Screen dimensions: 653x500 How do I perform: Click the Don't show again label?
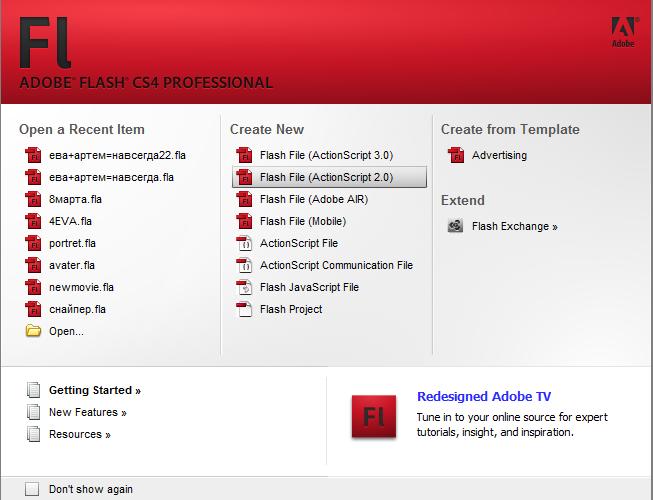point(91,490)
